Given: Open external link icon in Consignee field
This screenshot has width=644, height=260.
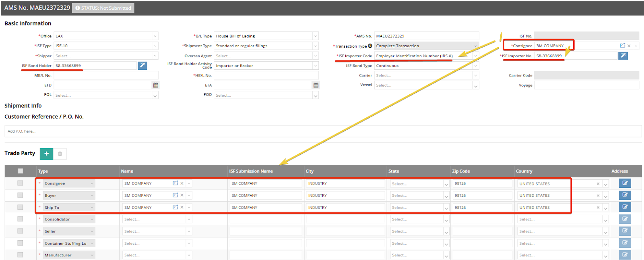Looking at the screenshot, I should click(x=622, y=46).
